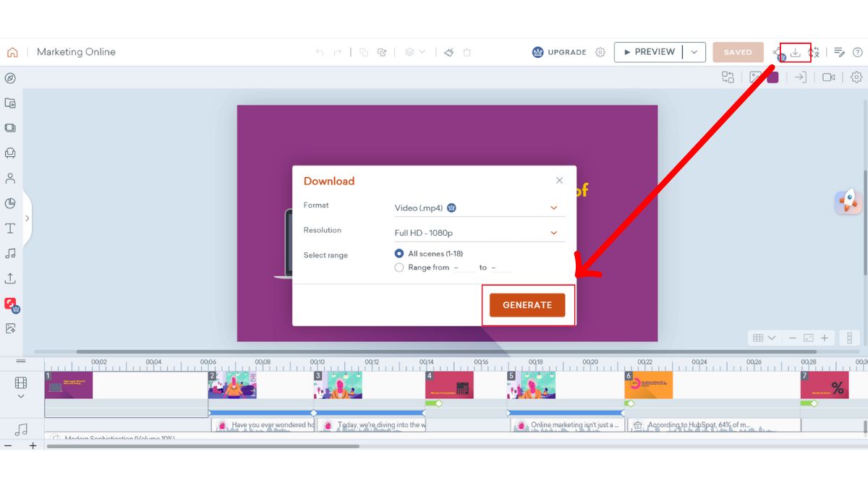Screen dimensions: 868x488
Task: Click the help question mark icon
Action: point(857,52)
